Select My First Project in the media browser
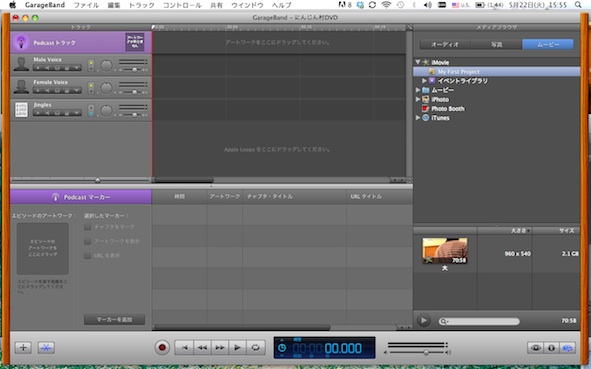 pos(496,72)
